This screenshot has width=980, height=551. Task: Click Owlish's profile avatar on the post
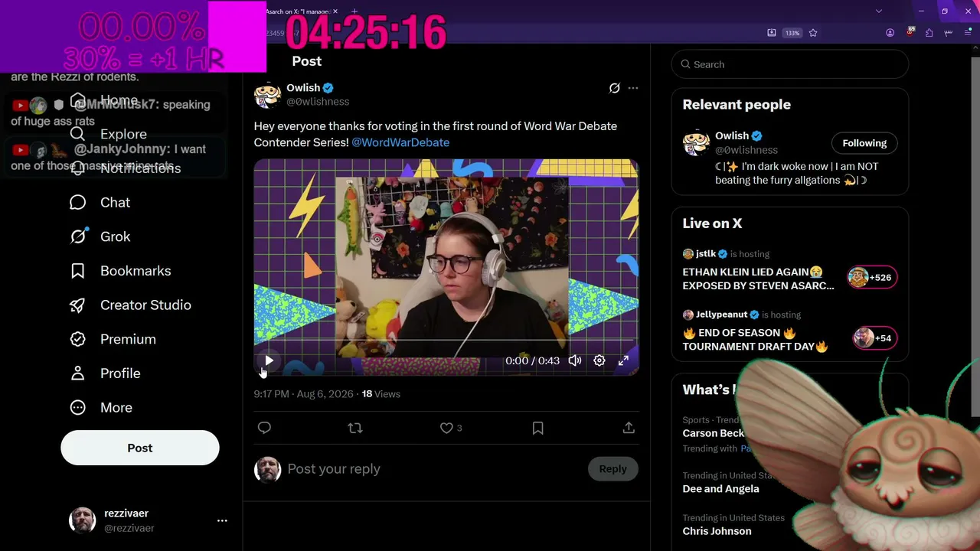(x=267, y=95)
